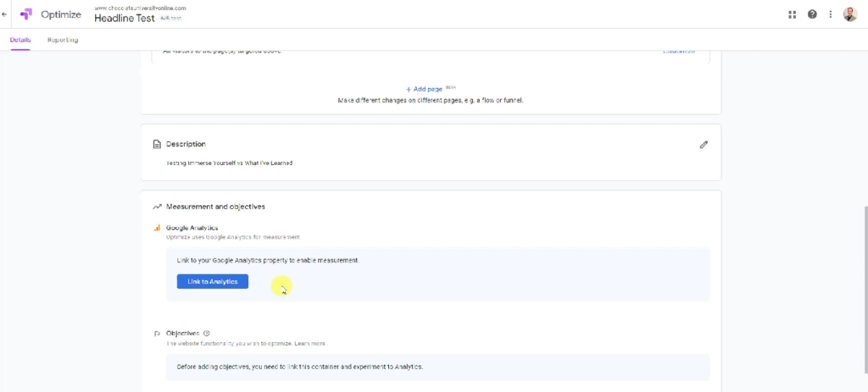Click the Make different changes on different pages text
868x392 pixels.
tap(430, 101)
